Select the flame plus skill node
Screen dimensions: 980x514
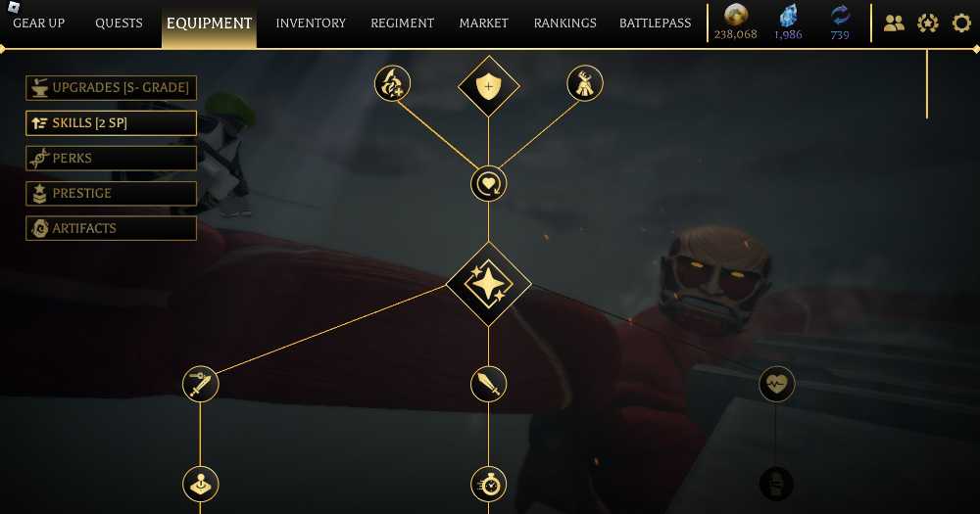[393, 83]
